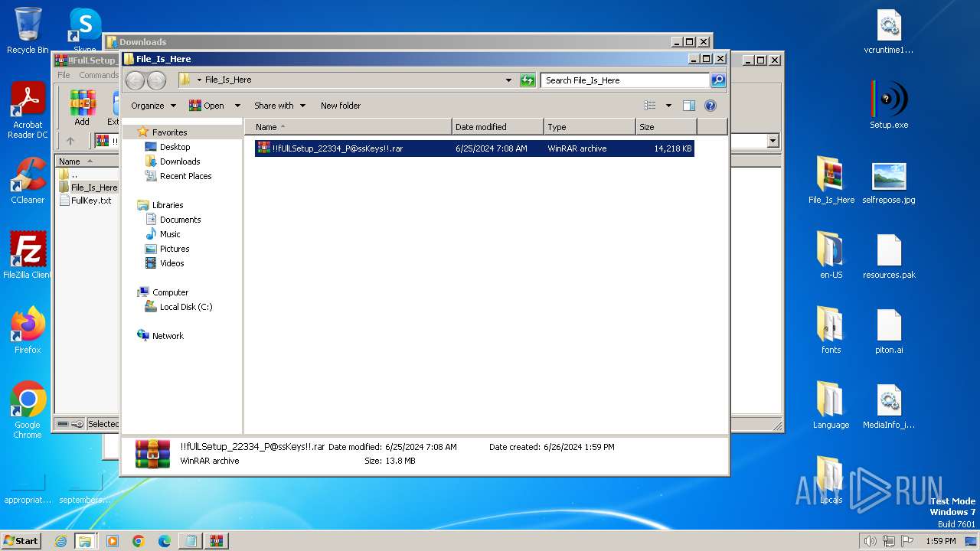
Task: Expand the Open button dropdown arrow
Action: pos(237,106)
